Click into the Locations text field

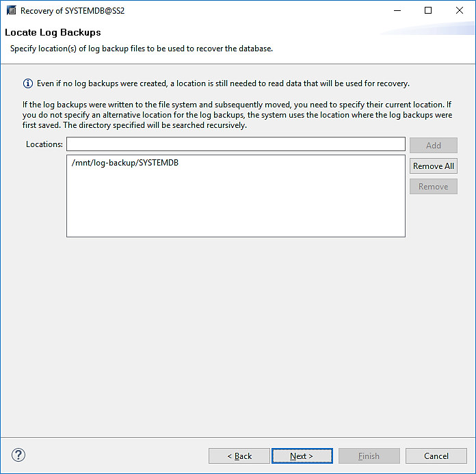tap(235, 144)
